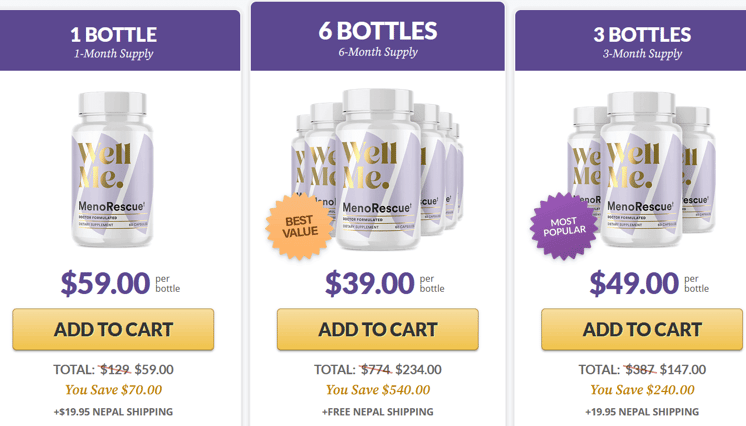Select the three-bottle MenoRescue product image

point(642,169)
